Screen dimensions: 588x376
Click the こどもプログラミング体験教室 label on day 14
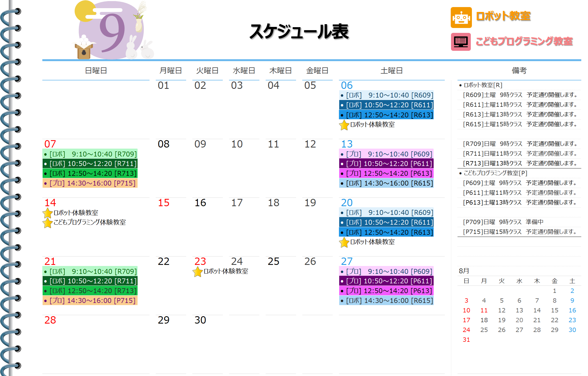tap(90, 222)
